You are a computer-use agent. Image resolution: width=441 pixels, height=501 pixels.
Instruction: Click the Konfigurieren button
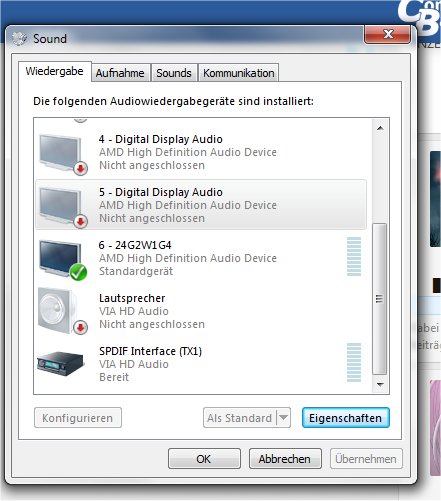click(78, 418)
